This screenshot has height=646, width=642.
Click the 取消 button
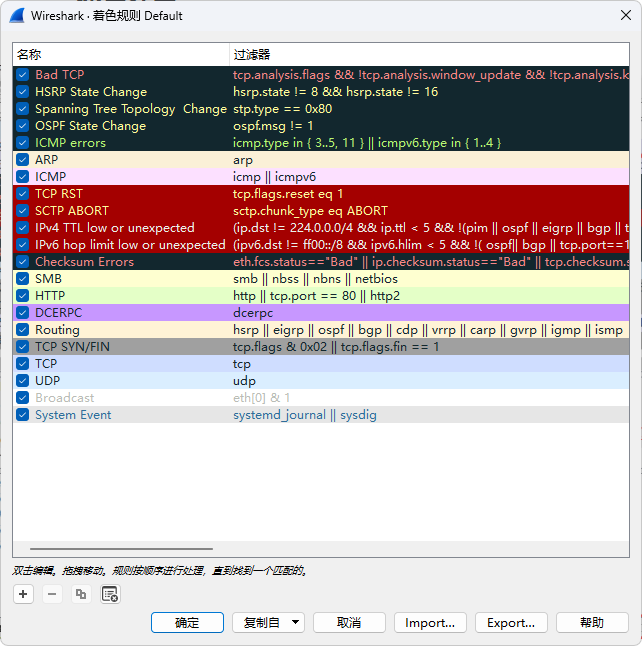[349, 622]
